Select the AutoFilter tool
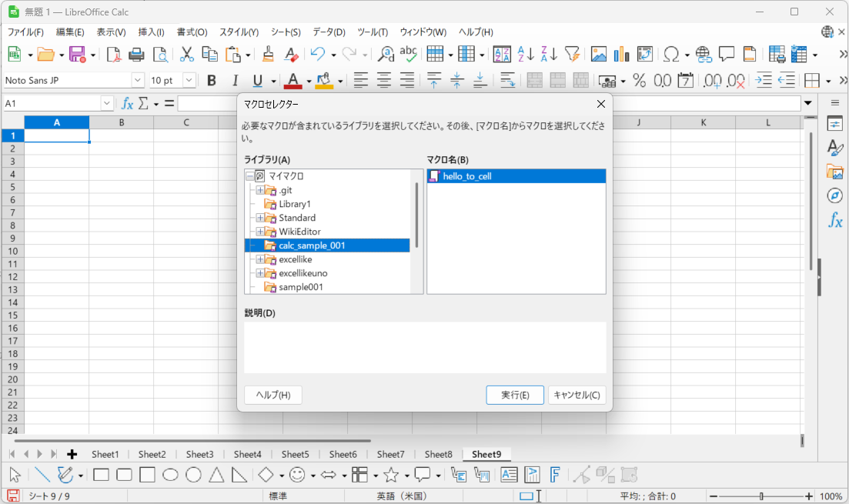 (572, 54)
